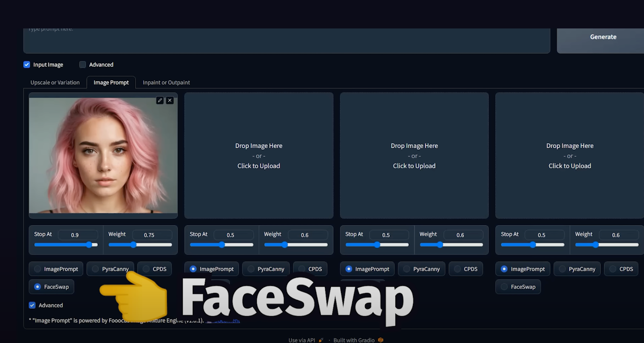
Task: Click the fourth slot's Stop At slider
Action: coord(533,245)
